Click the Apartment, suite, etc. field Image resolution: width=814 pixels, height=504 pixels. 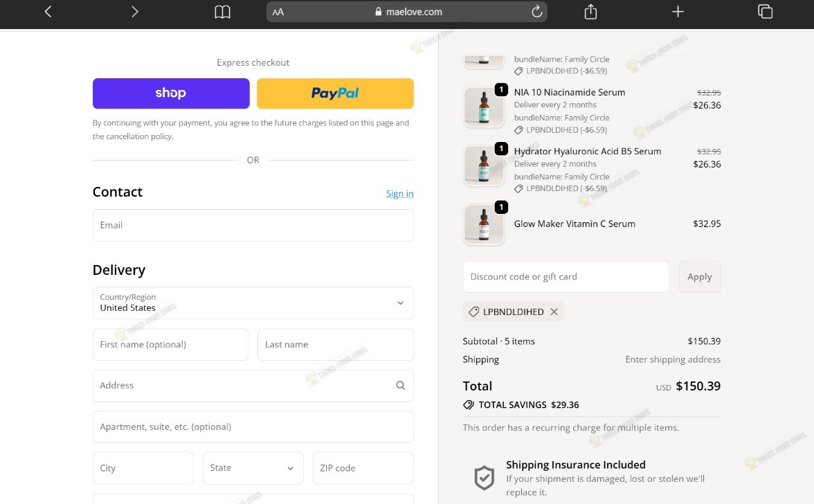click(253, 426)
